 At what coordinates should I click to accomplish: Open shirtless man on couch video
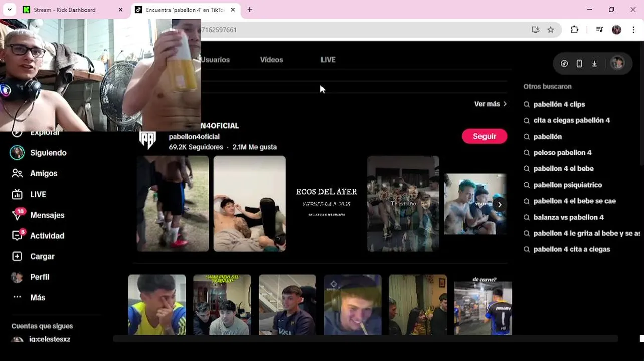250,204
